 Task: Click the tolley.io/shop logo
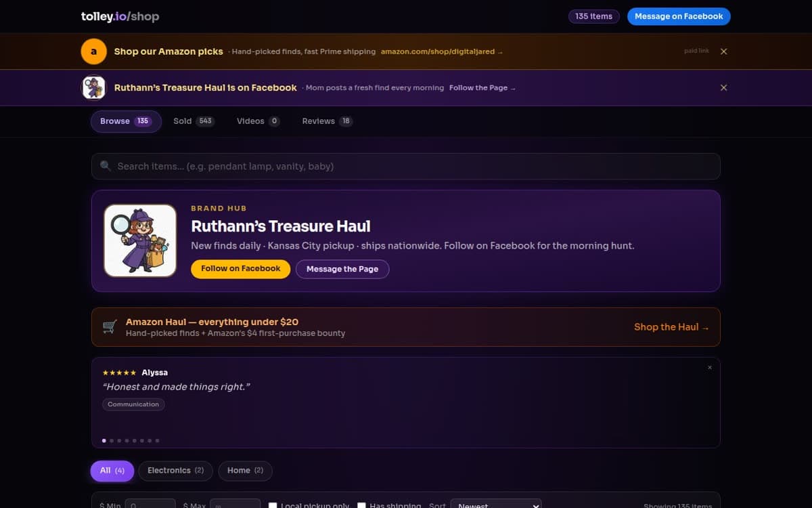pos(120,16)
